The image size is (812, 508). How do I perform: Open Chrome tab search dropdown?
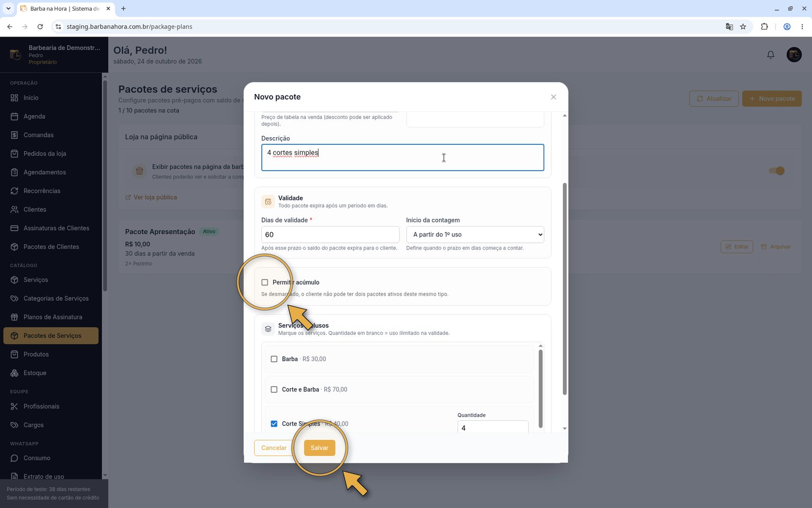click(8, 8)
